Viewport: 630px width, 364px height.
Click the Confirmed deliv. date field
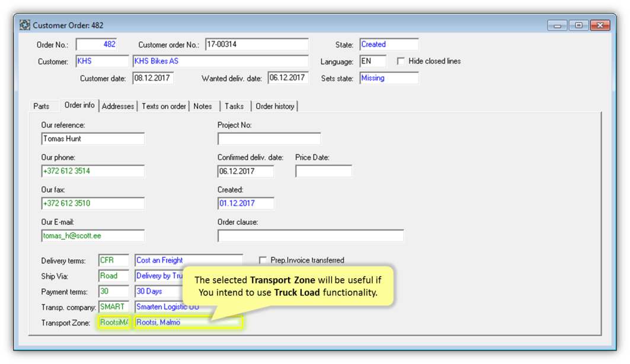[246, 172]
